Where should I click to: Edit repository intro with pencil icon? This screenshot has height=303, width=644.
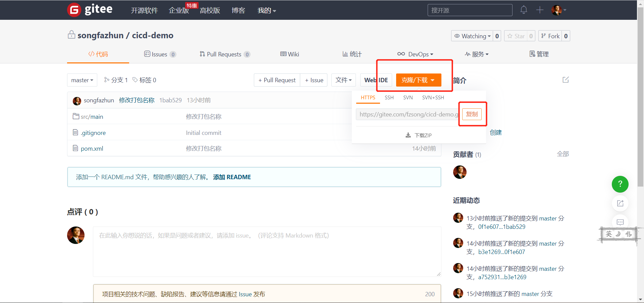(566, 80)
